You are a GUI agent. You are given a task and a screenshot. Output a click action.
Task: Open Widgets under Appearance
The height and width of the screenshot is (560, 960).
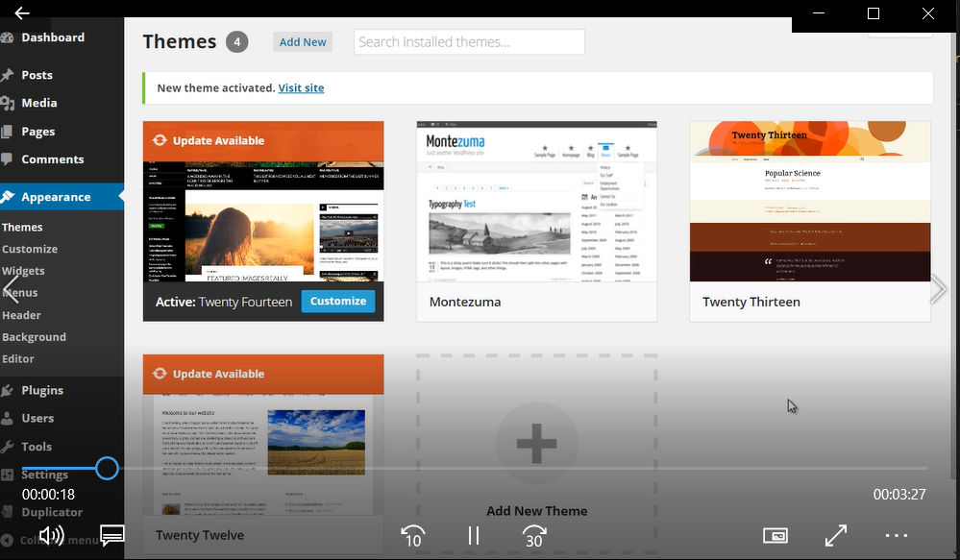tap(23, 271)
